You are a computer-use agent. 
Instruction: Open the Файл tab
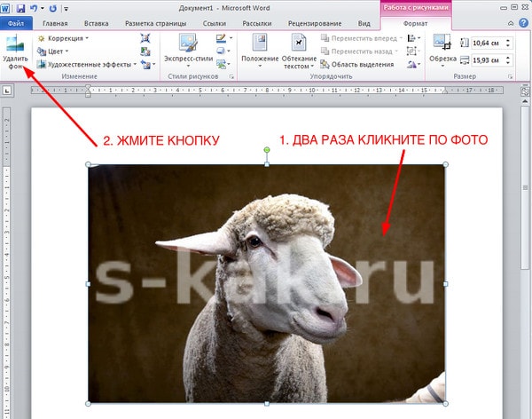(16, 23)
